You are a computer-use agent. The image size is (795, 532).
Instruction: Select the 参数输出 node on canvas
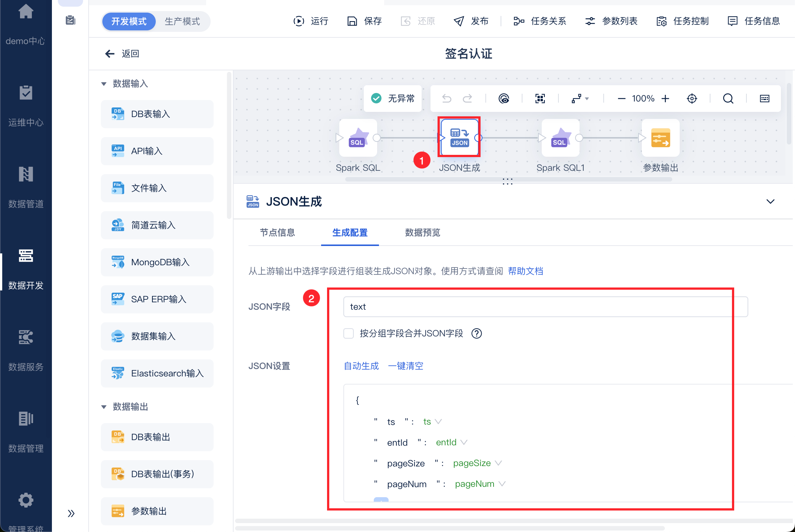click(660, 138)
